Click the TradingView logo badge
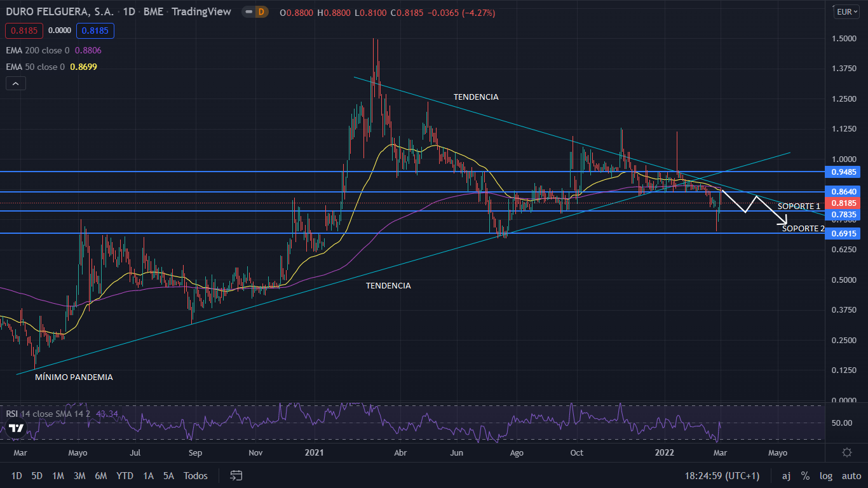 click(x=15, y=428)
